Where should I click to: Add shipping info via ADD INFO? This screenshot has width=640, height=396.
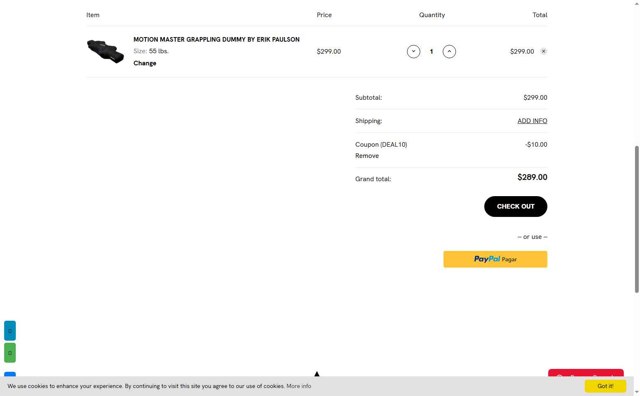(532, 121)
